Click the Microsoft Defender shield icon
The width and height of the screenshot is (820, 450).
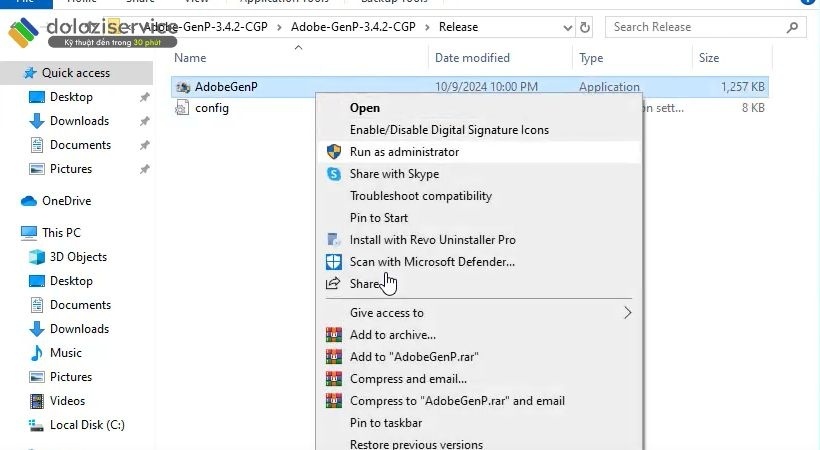click(x=334, y=262)
